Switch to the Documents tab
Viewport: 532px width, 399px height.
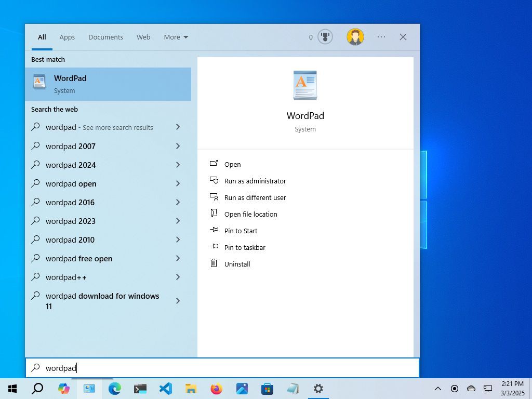(x=105, y=37)
